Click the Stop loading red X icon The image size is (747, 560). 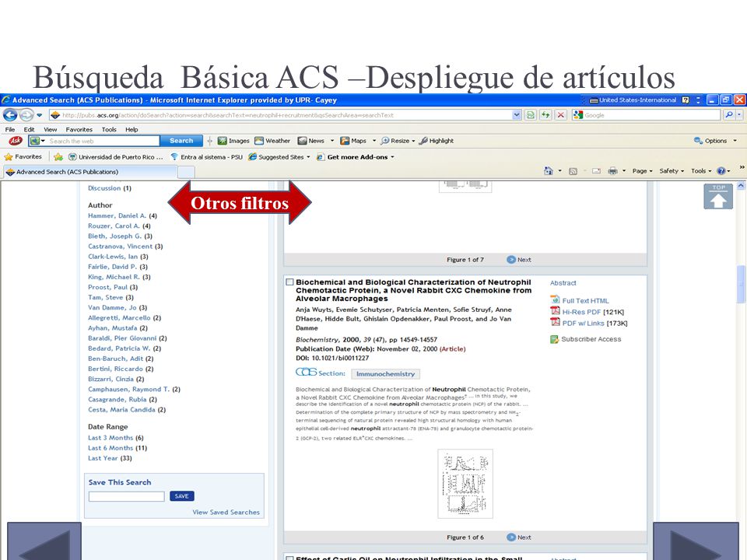pyautogui.click(x=561, y=115)
